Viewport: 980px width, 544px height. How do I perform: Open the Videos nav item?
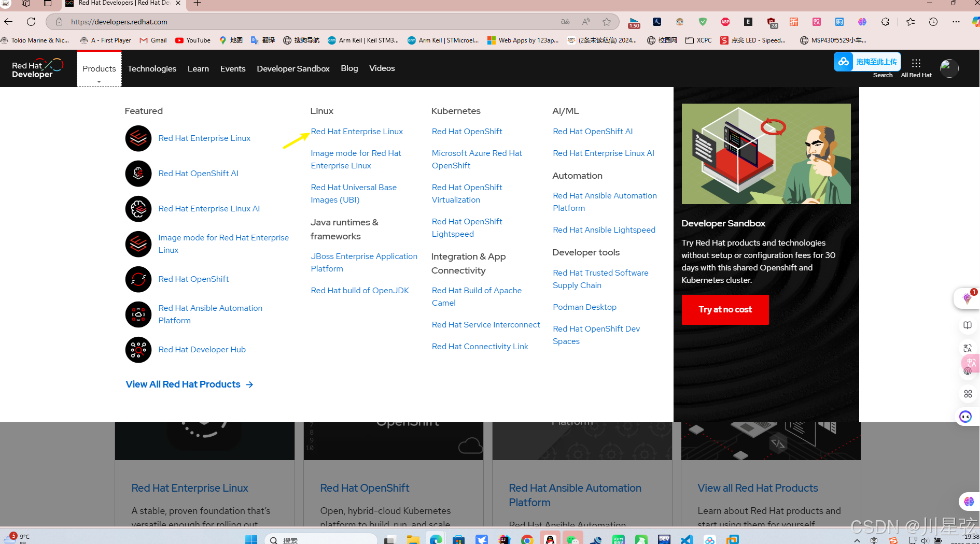point(382,68)
